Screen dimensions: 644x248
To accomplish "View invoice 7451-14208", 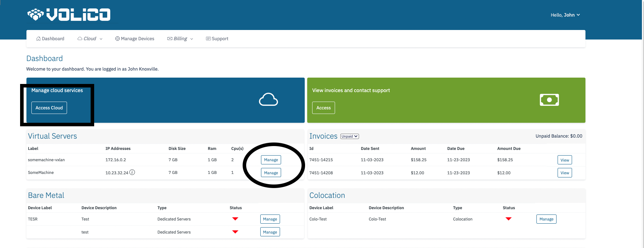I will (x=565, y=173).
